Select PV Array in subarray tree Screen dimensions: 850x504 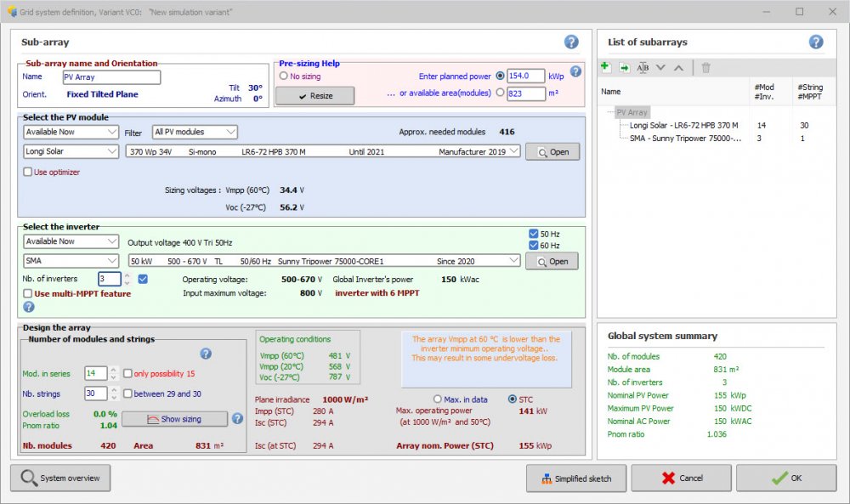[x=632, y=112]
